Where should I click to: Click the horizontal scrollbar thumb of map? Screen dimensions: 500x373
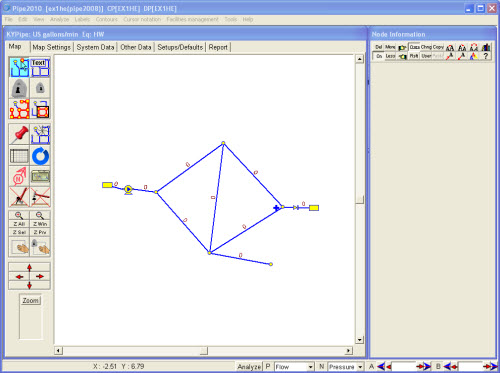click(x=204, y=351)
